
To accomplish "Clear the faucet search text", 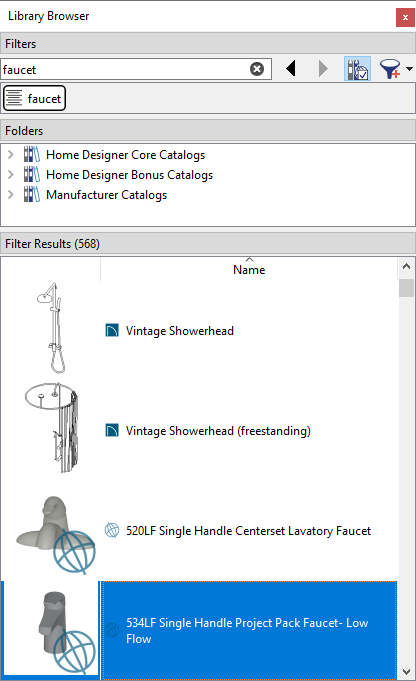I will pyautogui.click(x=257, y=69).
